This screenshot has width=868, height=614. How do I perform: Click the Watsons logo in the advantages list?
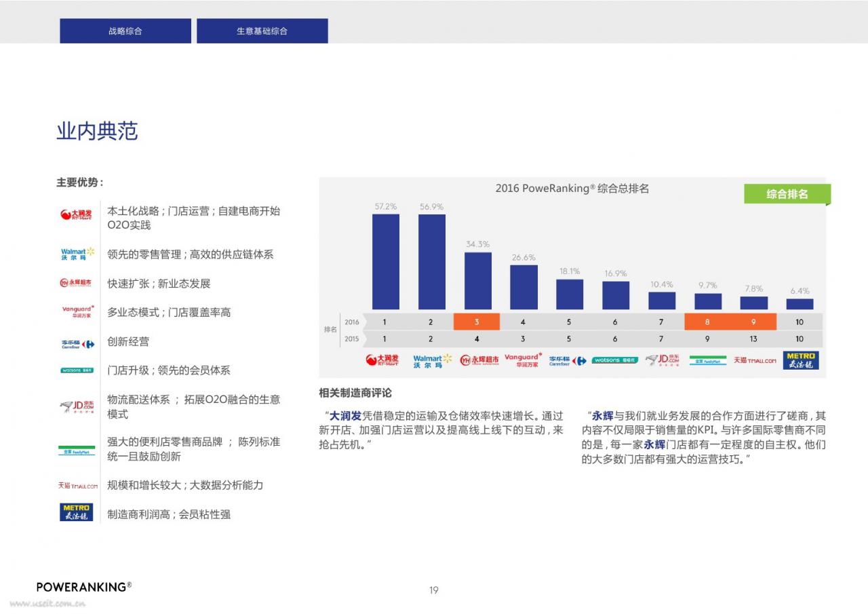[x=77, y=370]
